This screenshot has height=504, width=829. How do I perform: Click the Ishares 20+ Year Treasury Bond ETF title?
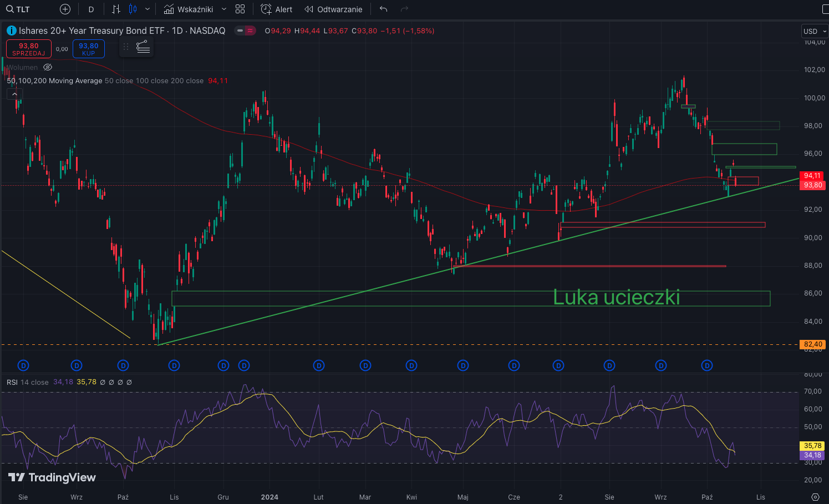click(122, 30)
